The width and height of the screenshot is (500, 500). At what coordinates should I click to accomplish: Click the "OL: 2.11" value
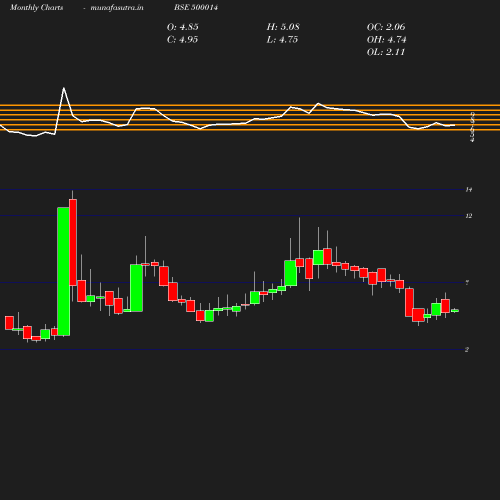click(x=386, y=52)
